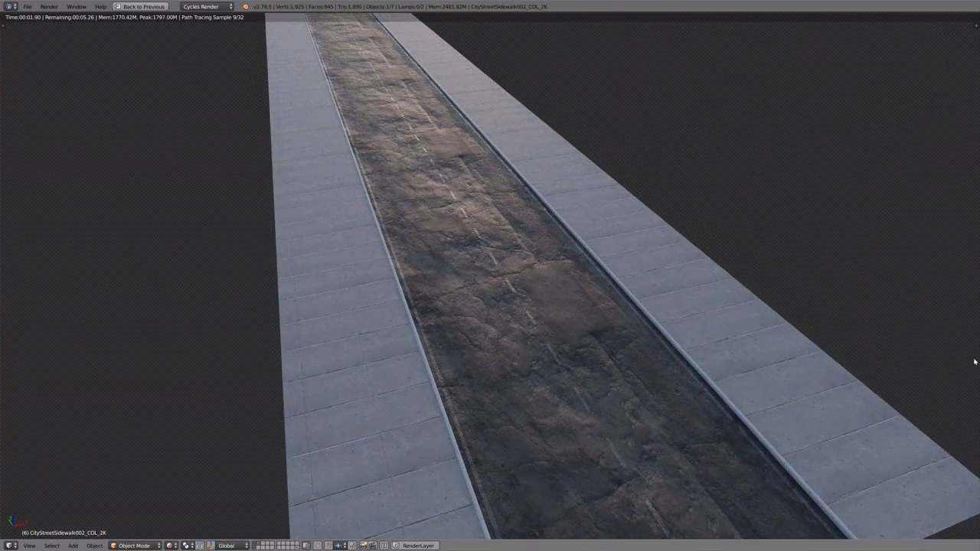Open the viewport shading icon menu
The height and width of the screenshot is (551, 980).
(x=168, y=545)
